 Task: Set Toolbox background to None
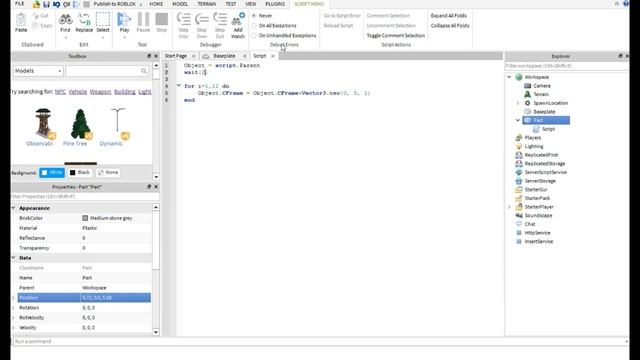109,173
